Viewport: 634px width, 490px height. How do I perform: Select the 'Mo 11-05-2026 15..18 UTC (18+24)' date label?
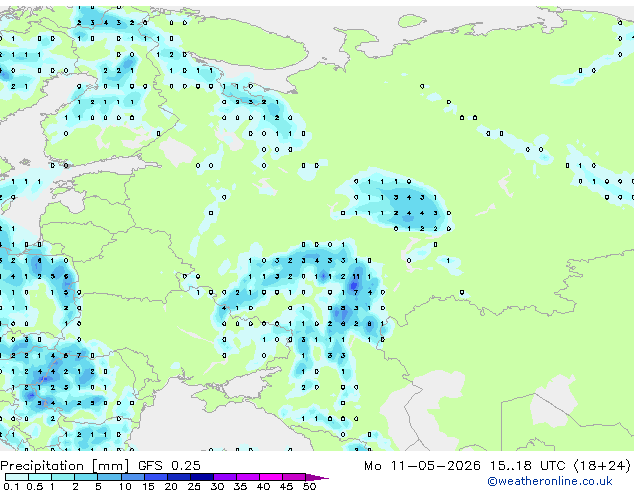[x=497, y=466]
